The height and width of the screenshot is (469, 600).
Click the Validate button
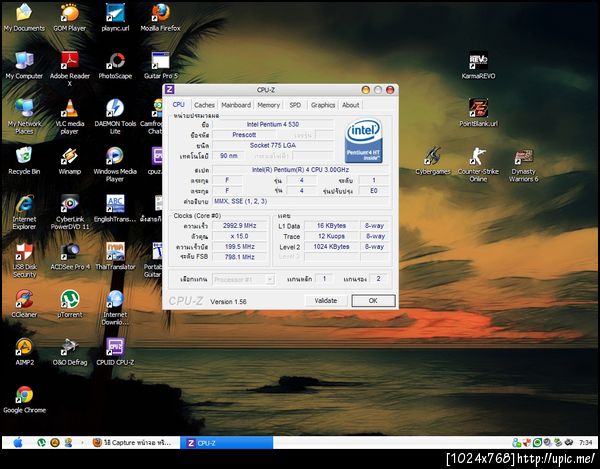326,301
